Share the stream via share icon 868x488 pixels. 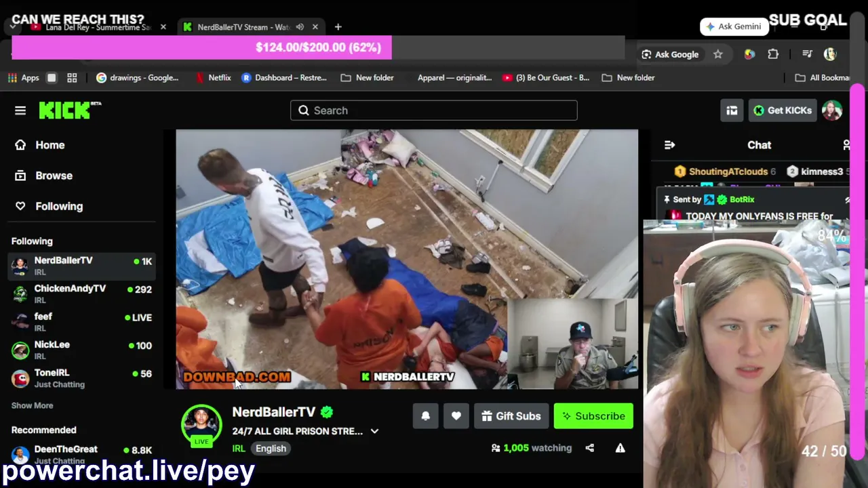pos(590,448)
